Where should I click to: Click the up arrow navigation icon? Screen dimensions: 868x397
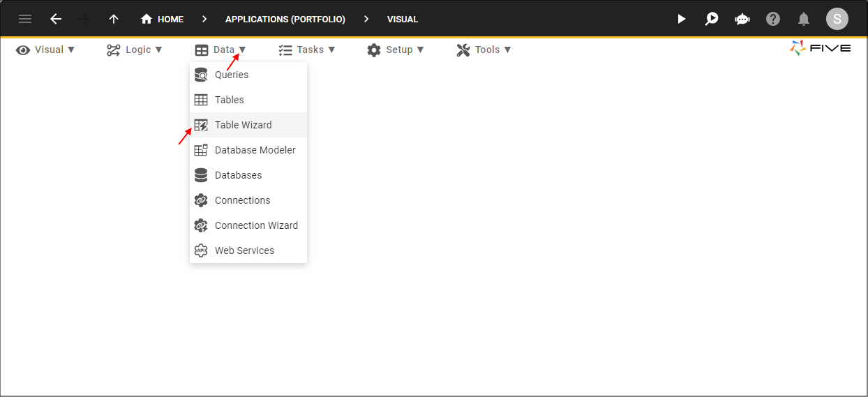coord(114,19)
